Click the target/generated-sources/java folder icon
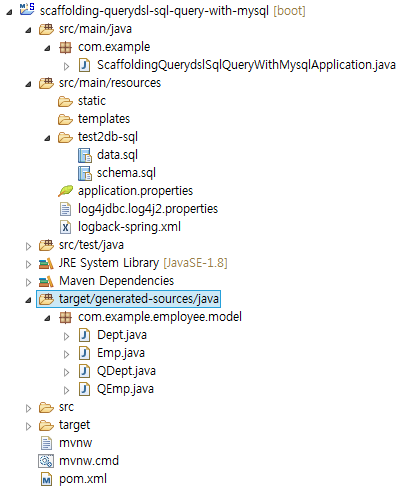 (x=46, y=299)
